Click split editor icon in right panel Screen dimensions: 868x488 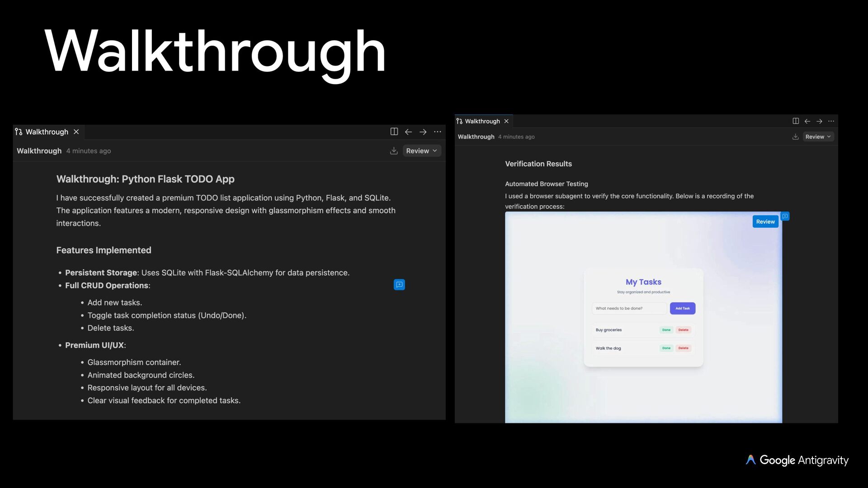(x=796, y=121)
